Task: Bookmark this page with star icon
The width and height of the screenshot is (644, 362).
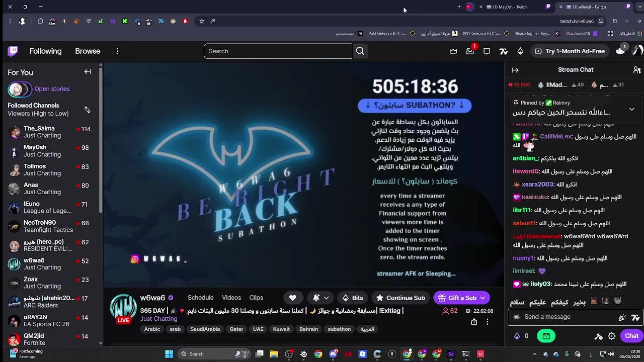Action: tap(202, 21)
